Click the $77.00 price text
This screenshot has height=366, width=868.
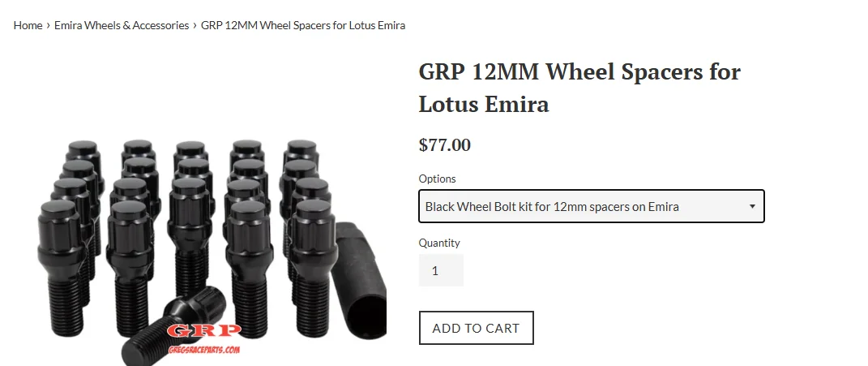click(444, 145)
